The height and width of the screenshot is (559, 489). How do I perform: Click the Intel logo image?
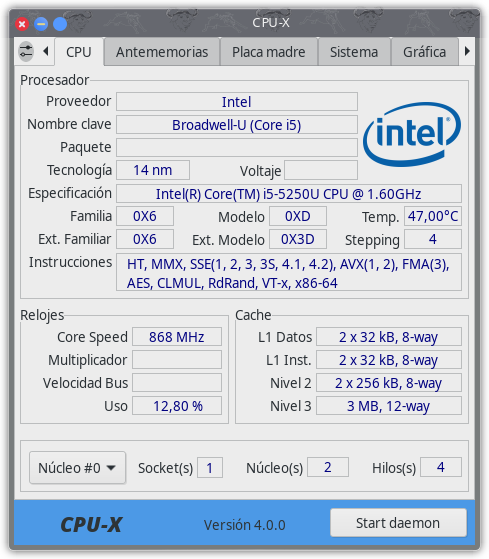pos(412,134)
